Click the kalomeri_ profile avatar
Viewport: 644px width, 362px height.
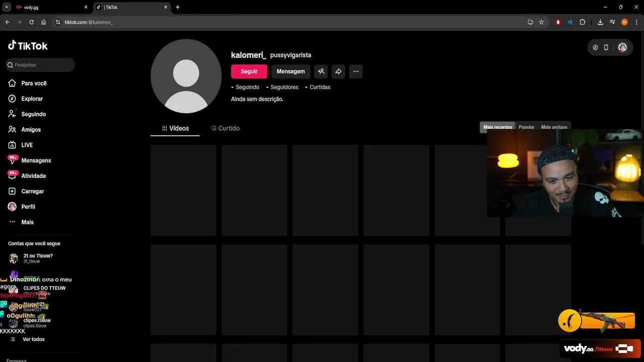tap(186, 76)
